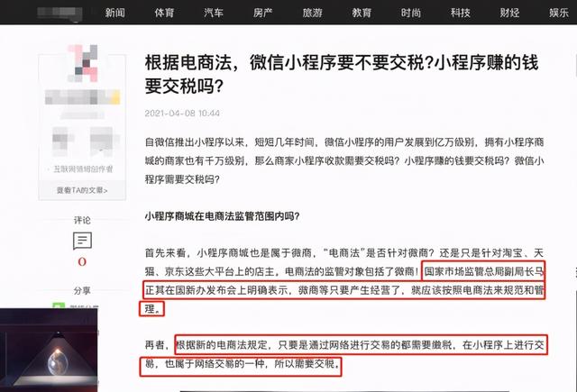Open the 体育 navigation tab

point(164,13)
